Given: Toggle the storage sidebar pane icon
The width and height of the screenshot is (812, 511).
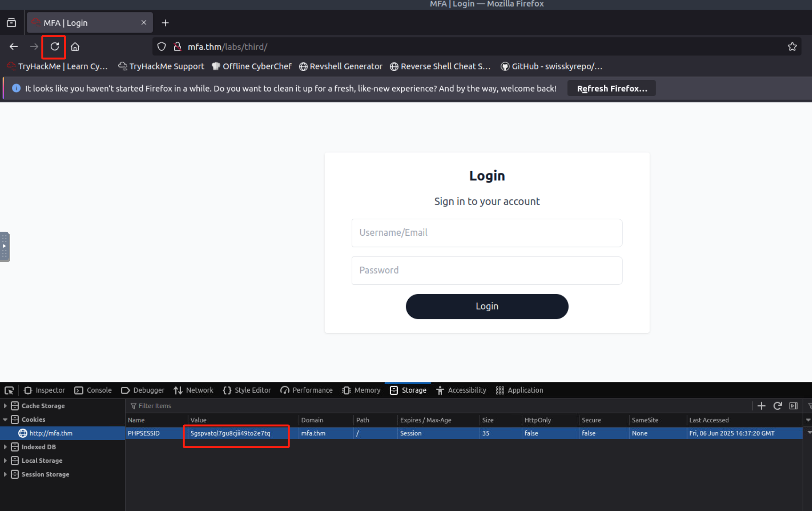Looking at the screenshot, I should pos(793,406).
